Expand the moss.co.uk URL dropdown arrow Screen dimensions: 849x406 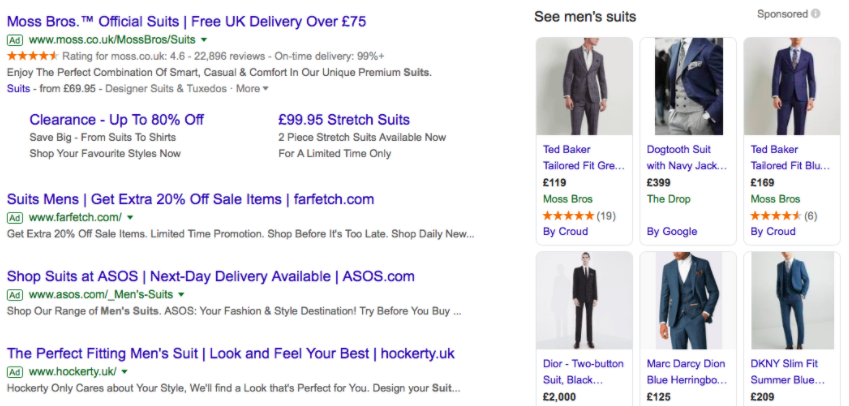click(204, 40)
